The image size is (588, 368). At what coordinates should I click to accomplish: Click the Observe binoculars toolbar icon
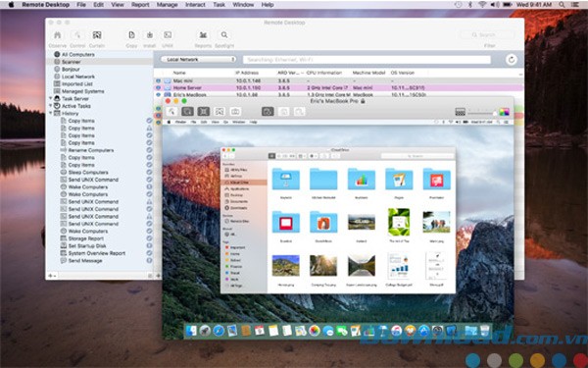(58, 35)
